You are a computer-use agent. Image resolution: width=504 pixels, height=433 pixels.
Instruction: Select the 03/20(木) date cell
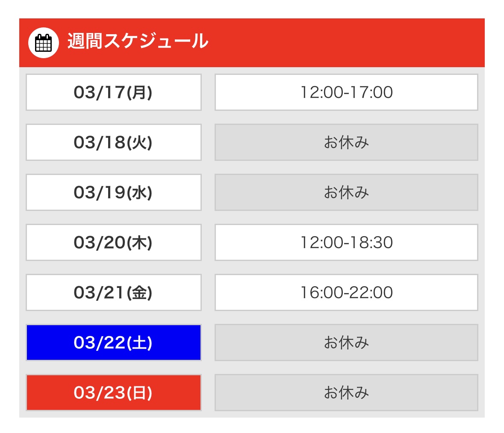click(x=114, y=242)
